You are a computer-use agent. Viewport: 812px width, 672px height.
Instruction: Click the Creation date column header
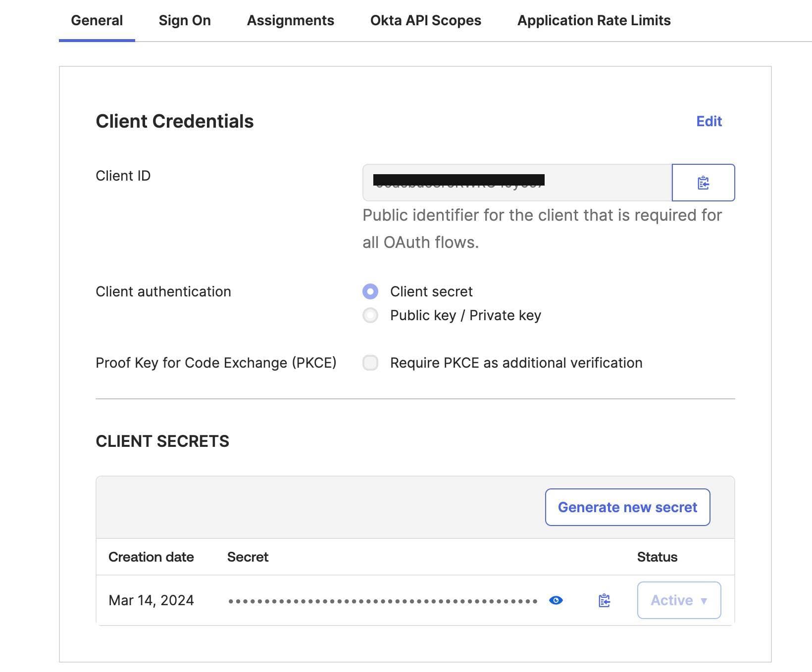(x=151, y=557)
